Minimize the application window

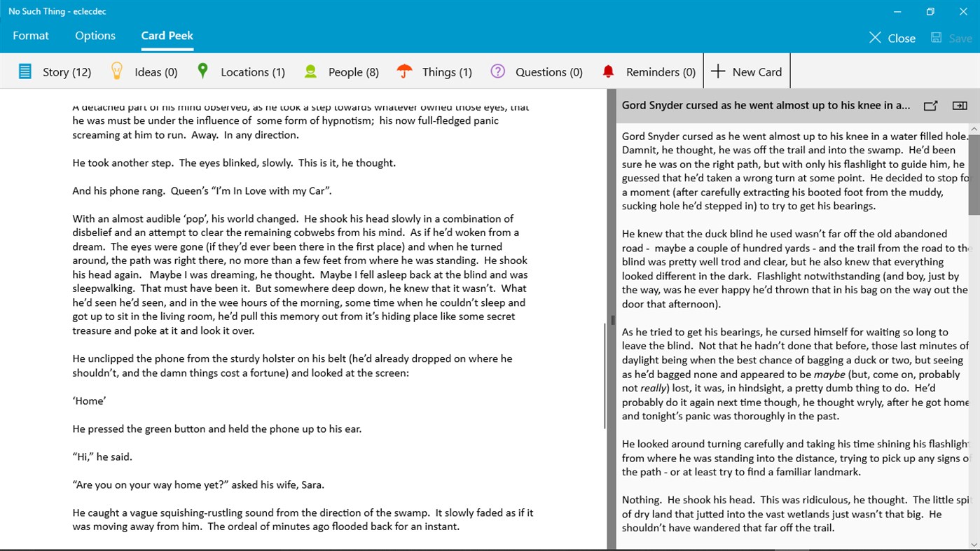pos(897,11)
